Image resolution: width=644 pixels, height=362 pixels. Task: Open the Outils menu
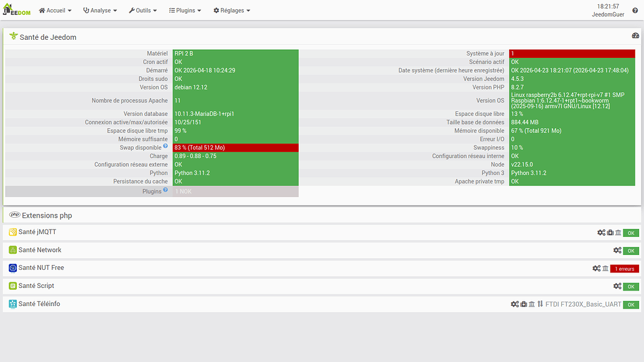143,10
